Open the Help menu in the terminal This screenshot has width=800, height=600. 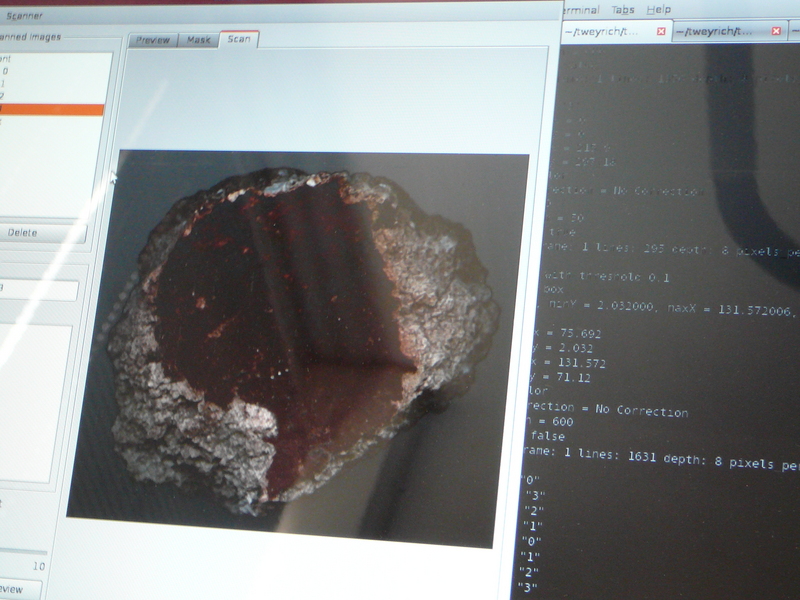659,10
